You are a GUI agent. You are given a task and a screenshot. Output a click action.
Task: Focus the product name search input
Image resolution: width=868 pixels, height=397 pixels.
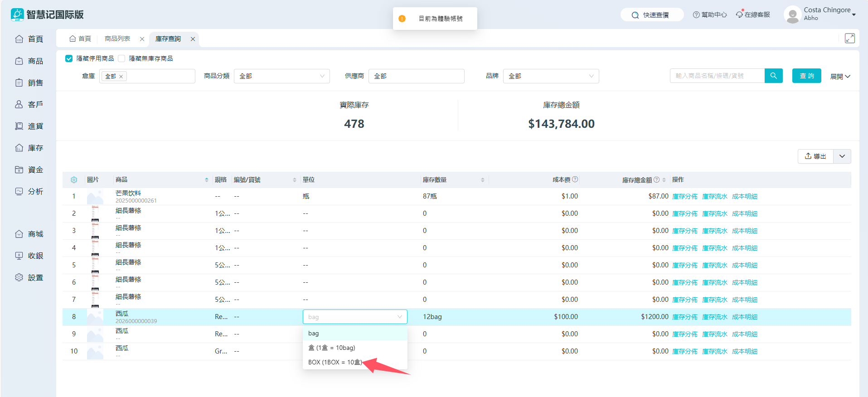(x=717, y=76)
